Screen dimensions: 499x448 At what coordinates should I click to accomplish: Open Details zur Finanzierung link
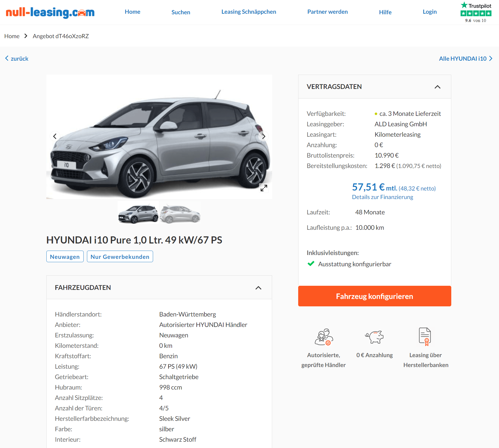click(x=382, y=197)
